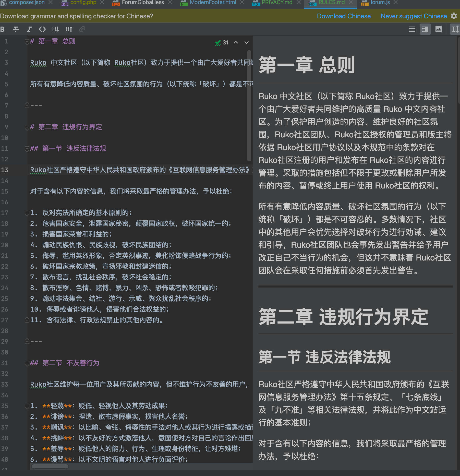Apply italic formatting
Image resolution: width=460 pixels, height=476 pixels.
[x=29, y=29]
